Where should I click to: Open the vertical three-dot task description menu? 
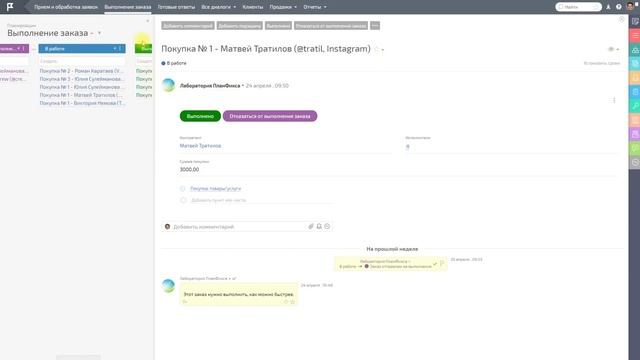[x=614, y=100]
